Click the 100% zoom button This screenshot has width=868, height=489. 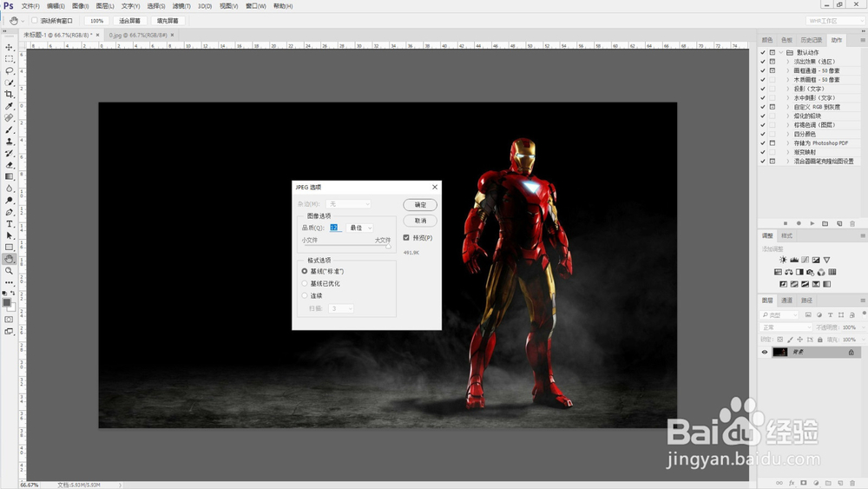tap(97, 21)
